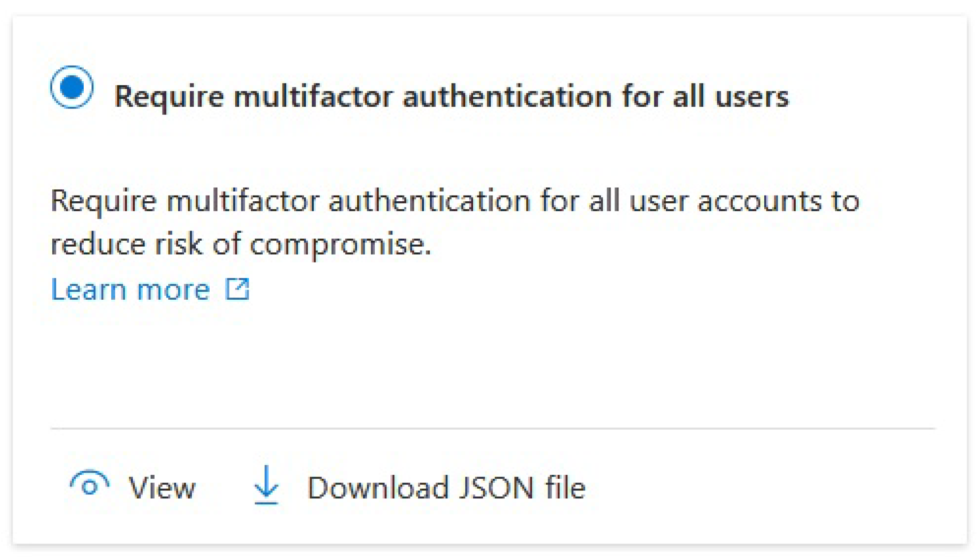Click the bold policy title text
Screen dimensions: 980x560
point(451,96)
